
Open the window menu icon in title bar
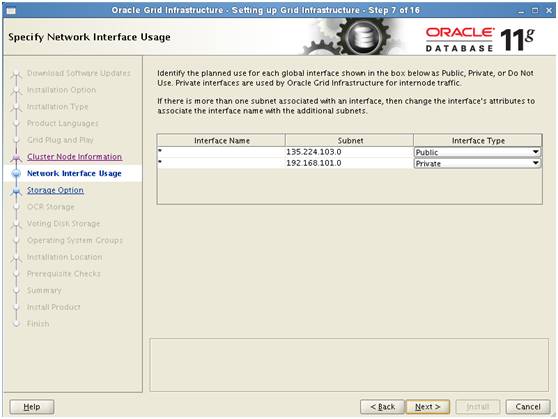coord(11,11)
